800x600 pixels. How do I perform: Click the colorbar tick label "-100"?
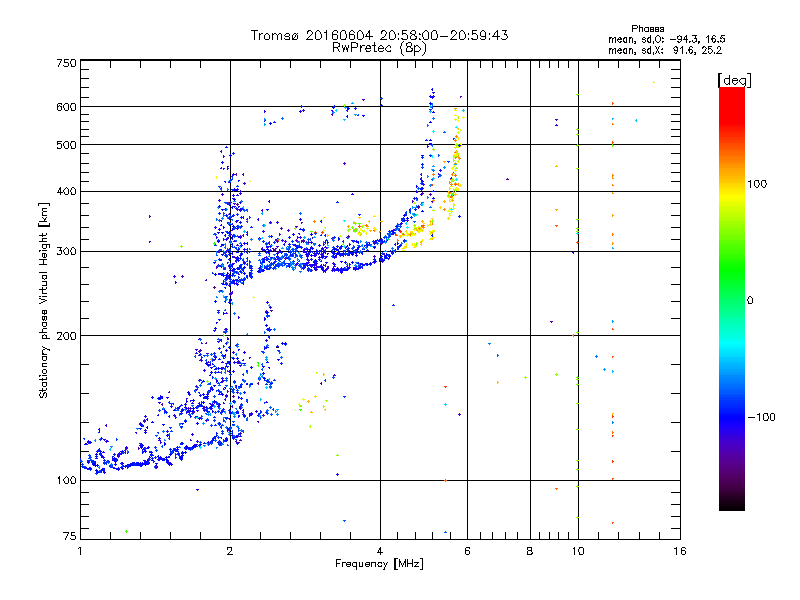tap(761, 417)
